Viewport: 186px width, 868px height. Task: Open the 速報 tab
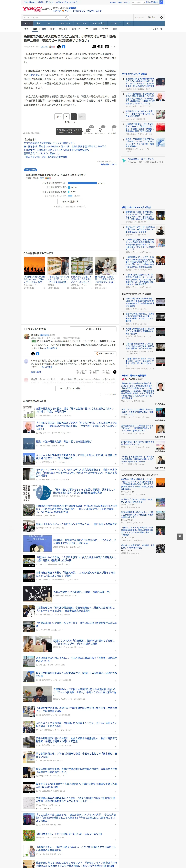[38, 23]
